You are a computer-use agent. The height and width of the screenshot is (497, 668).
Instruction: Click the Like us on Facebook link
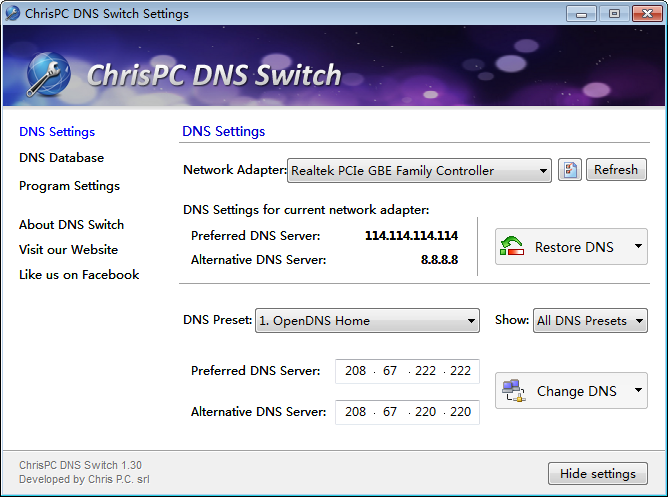pyautogui.click(x=79, y=275)
